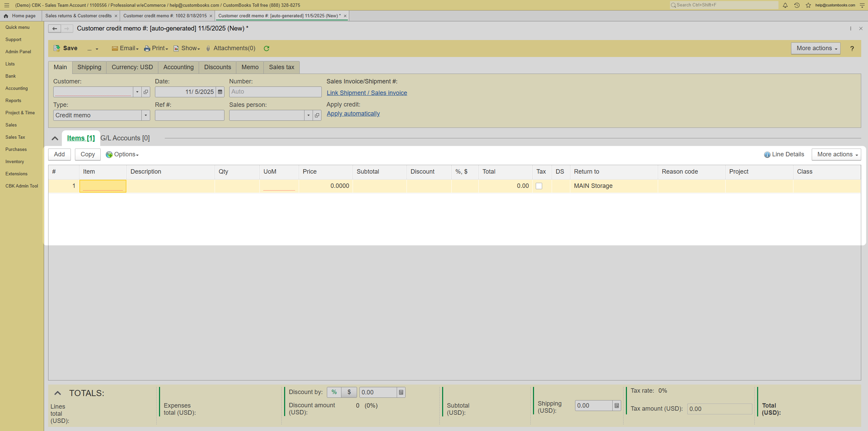The image size is (868, 431).
Task: Click the Ref # input field
Action: click(x=190, y=115)
